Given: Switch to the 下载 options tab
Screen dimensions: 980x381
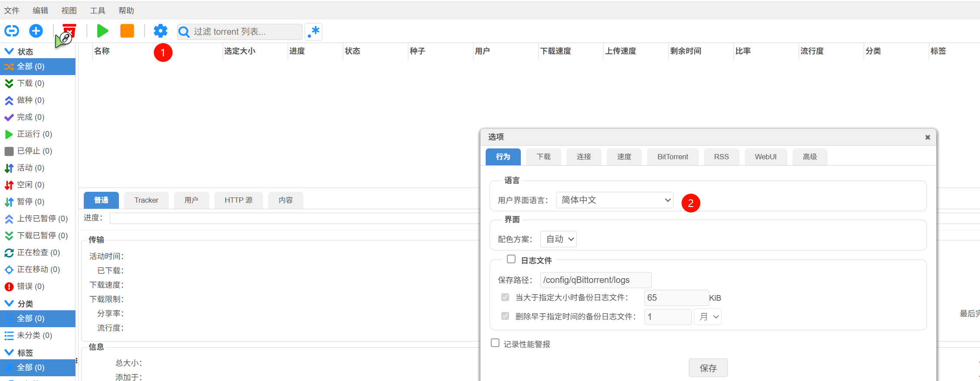Looking at the screenshot, I should [x=543, y=157].
